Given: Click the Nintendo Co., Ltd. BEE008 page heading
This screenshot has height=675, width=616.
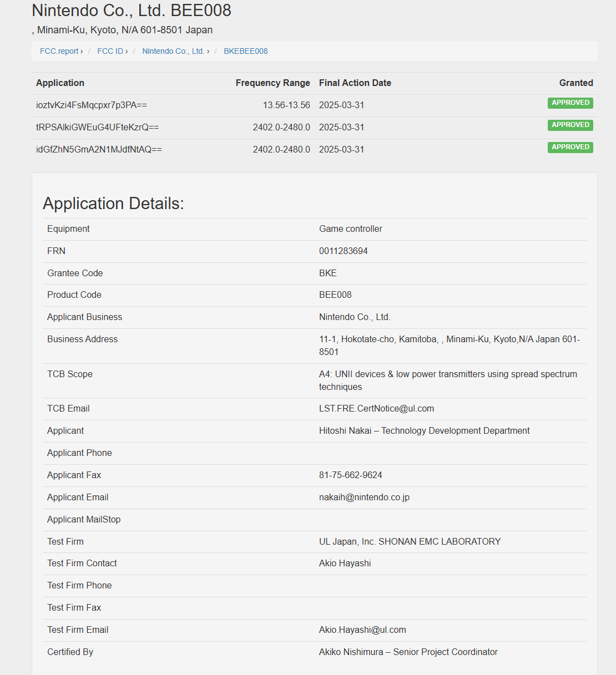Looking at the screenshot, I should point(132,10).
